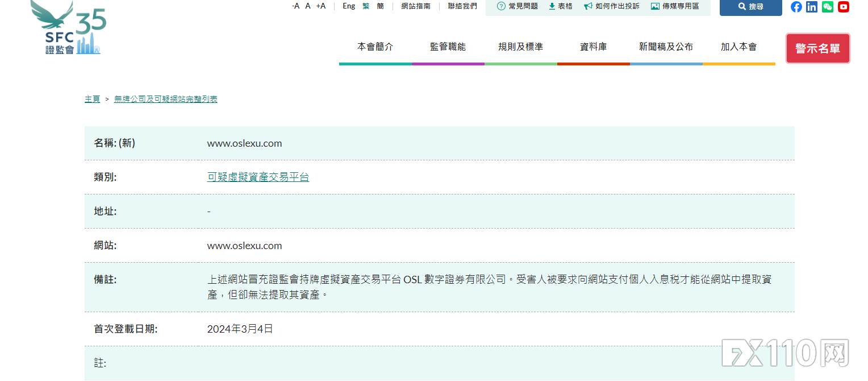Expand the 規則及標準 navigation menu
The width and height of the screenshot is (868, 381).
[x=521, y=47]
